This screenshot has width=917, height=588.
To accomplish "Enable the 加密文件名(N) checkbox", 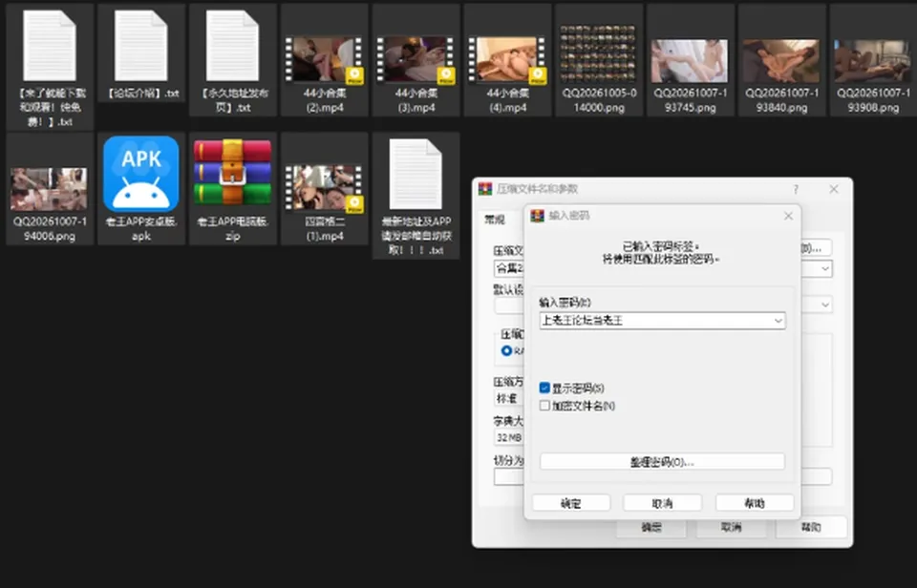I will pyautogui.click(x=544, y=406).
